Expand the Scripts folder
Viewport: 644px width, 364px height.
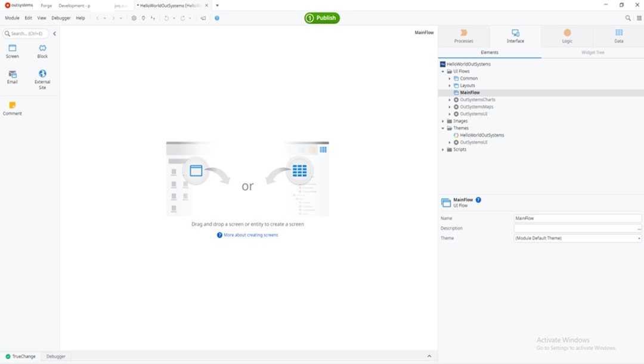click(x=442, y=150)
